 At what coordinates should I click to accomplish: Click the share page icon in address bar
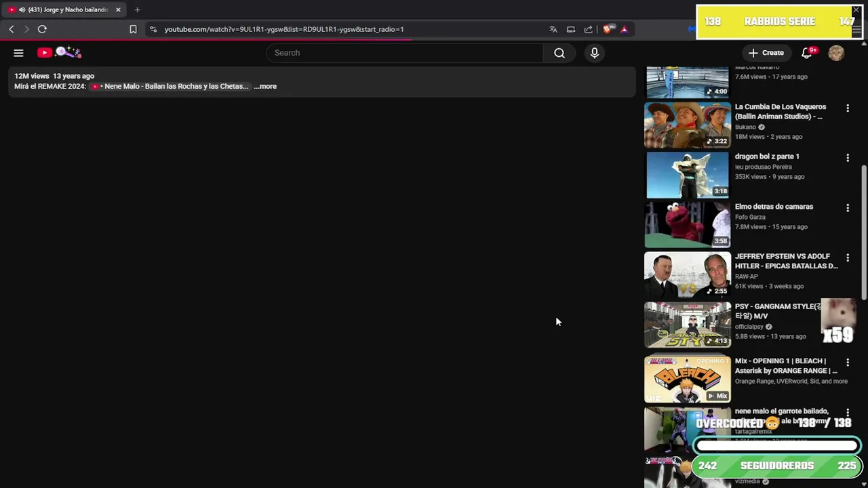(x=589, y=29)
